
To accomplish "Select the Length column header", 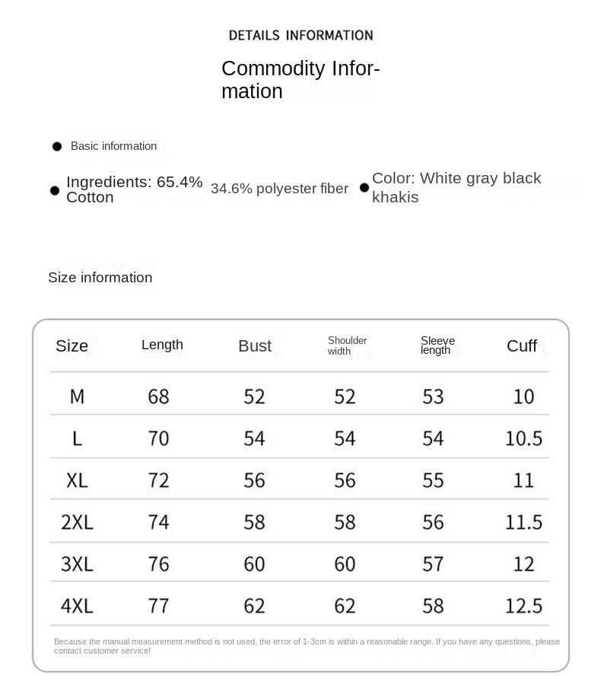I will [162, 345].
